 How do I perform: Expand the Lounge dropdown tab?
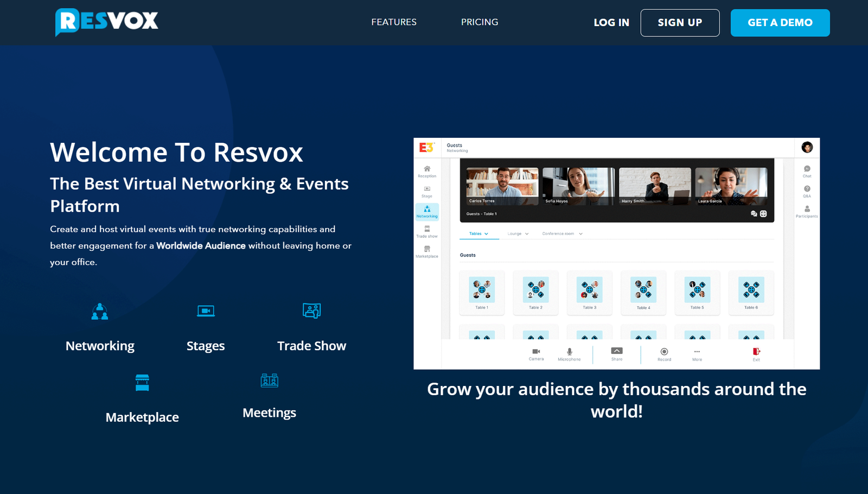(518, 234)
